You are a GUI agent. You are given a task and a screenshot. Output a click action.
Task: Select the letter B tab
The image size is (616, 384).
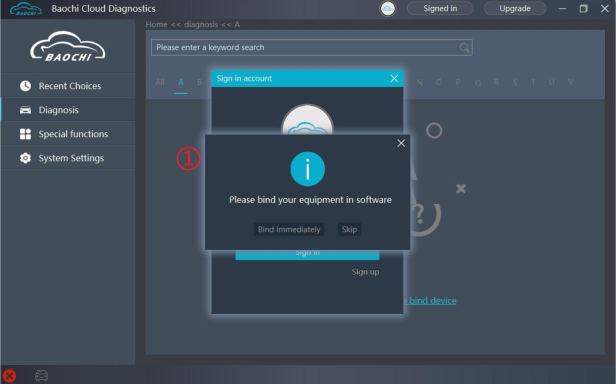[199, 82]
